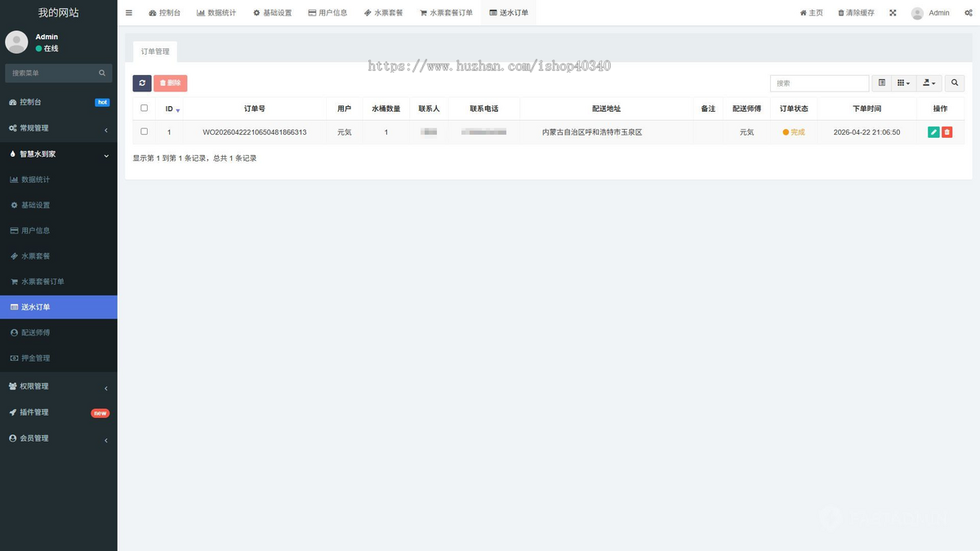Expand the 会员管理 sidebar menu
This screenshot has height=551, width=980.
pos(59,438)
